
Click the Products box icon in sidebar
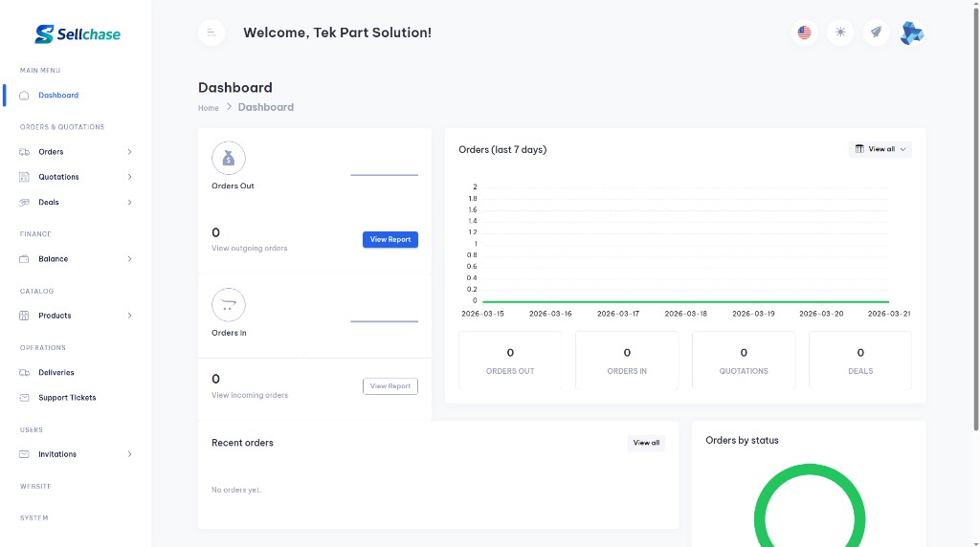pos(24,316)
